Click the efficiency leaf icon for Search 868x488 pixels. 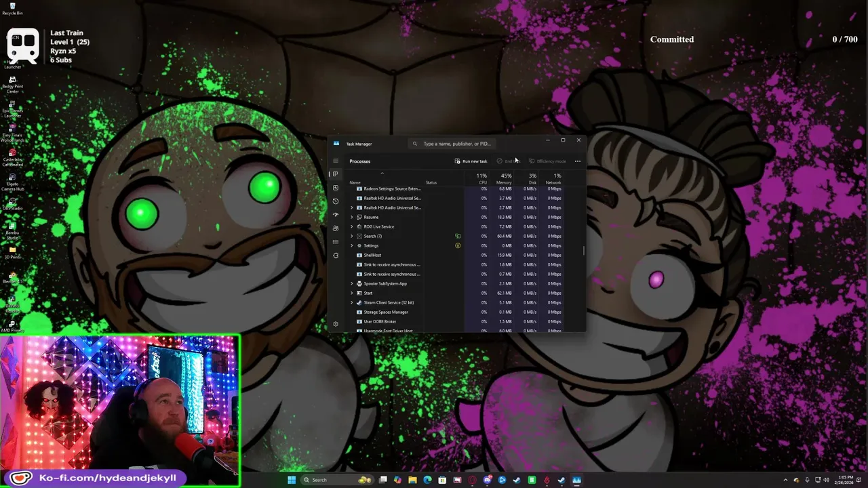click(458, 237)
